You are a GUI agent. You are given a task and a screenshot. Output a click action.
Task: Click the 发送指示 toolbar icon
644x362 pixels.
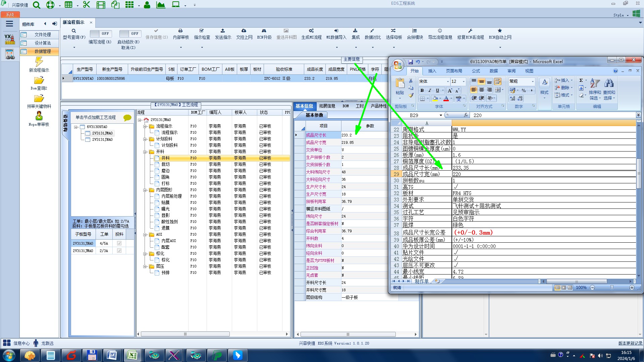tap(223, 31)
